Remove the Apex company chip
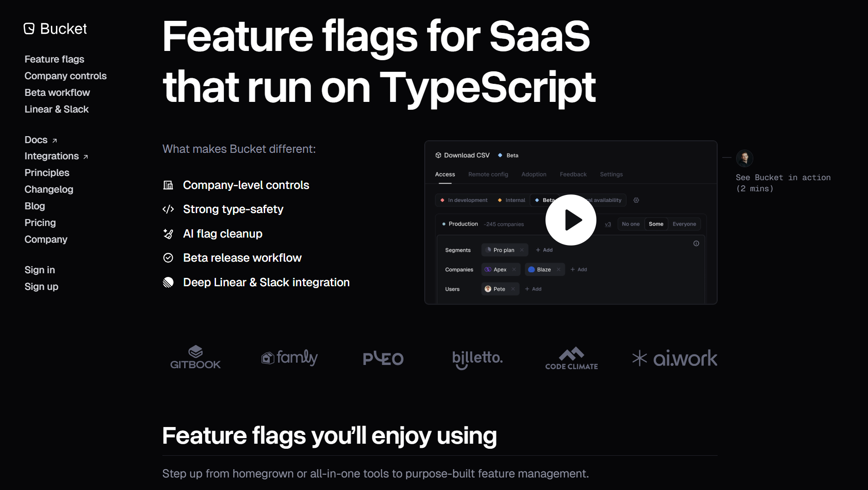Screen dimensions: 868x490 pyautogui.click(x=514, y=270)
